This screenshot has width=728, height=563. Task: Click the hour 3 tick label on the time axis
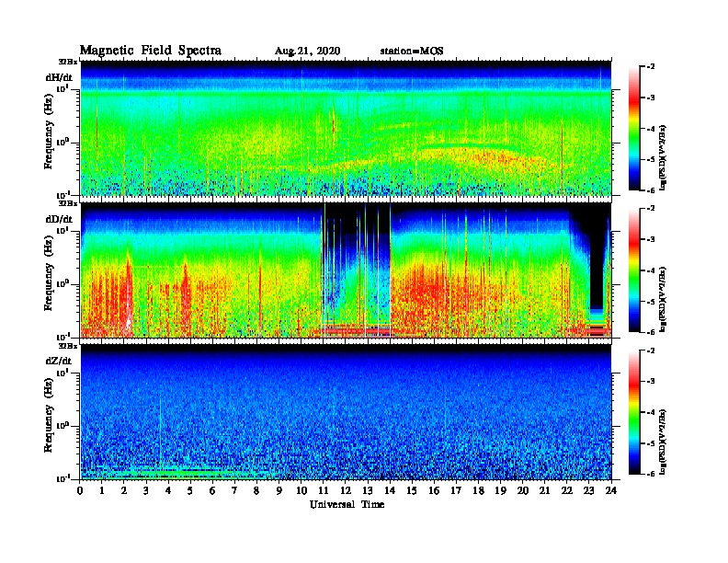[x=147, y=490]
